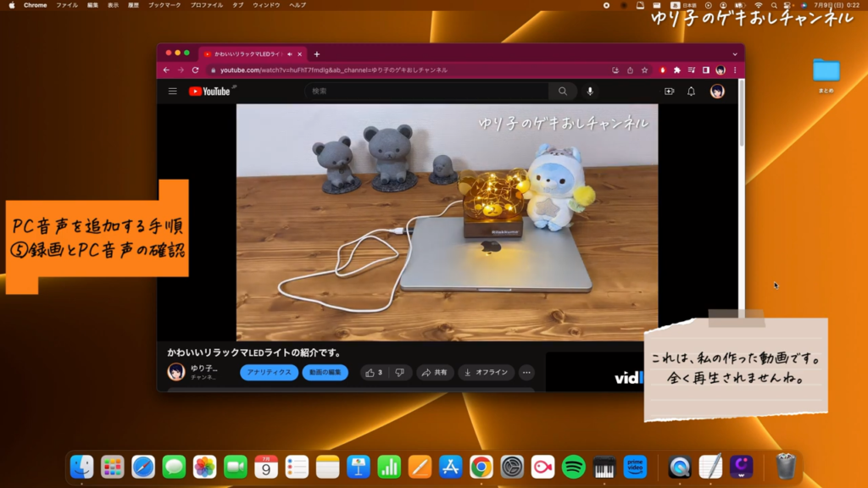Click the Chrome share page icon

[630, 70]
